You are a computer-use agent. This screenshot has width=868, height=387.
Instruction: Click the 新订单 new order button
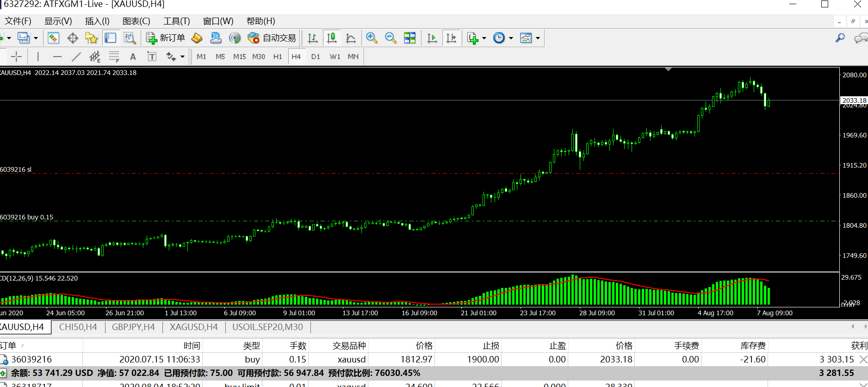pyautogui.click(x=165, y=38)
